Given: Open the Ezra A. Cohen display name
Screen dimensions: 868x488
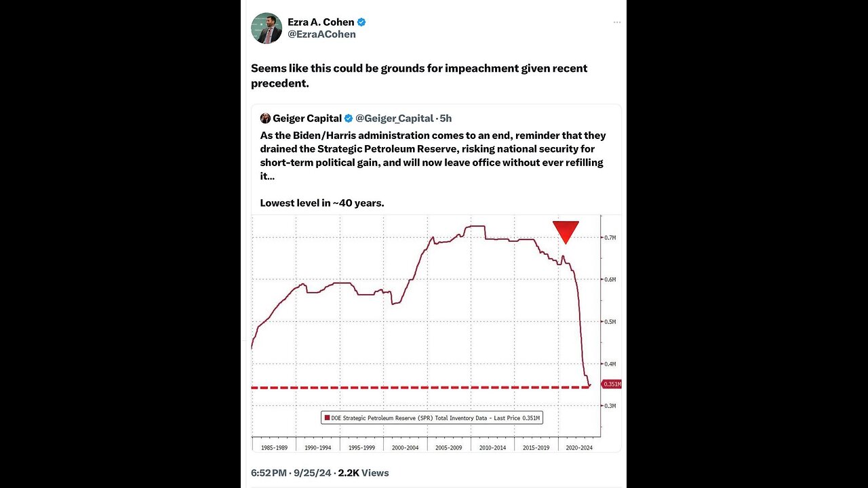Looking at the screenshot, I should pyautogui.click(x=321, y=22).
